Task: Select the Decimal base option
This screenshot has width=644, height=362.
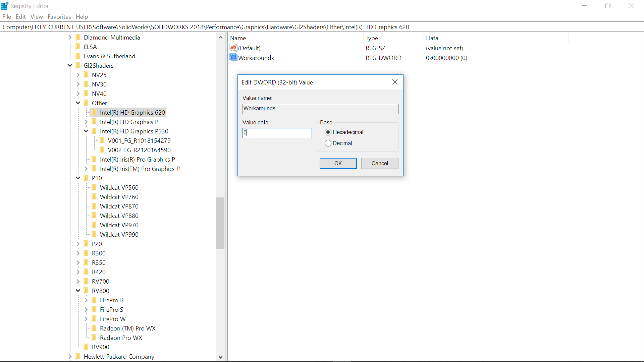Action: pos(328,143)
